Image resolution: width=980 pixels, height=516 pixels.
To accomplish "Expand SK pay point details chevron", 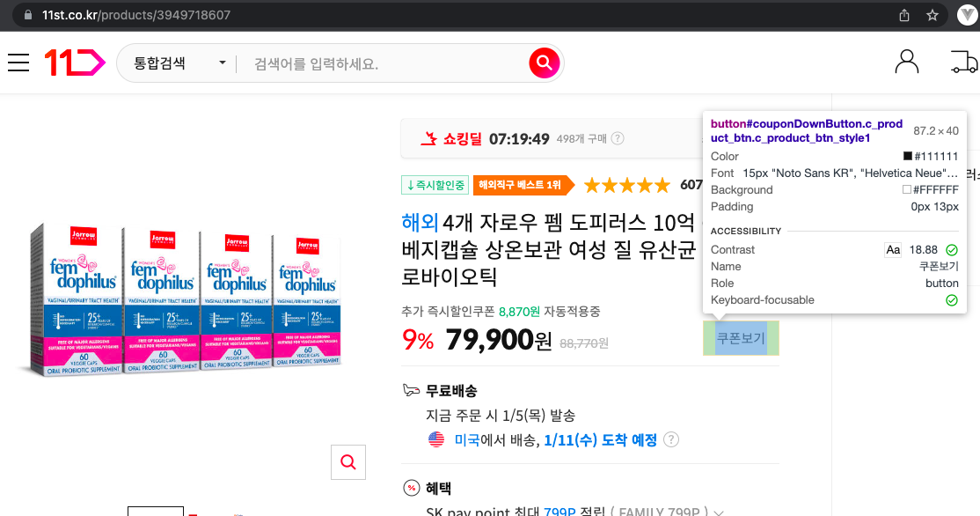I will click(x=719, y=512).
